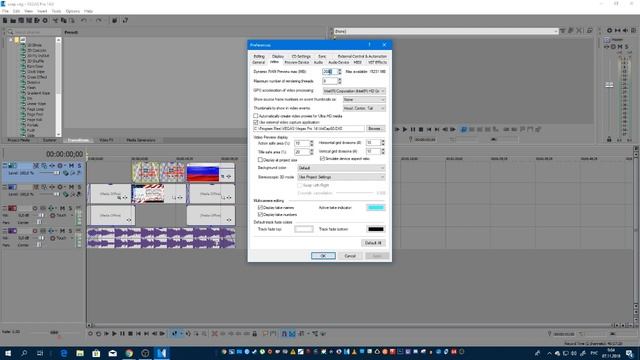Open the Project Media tab

click(x=19, y=140)
